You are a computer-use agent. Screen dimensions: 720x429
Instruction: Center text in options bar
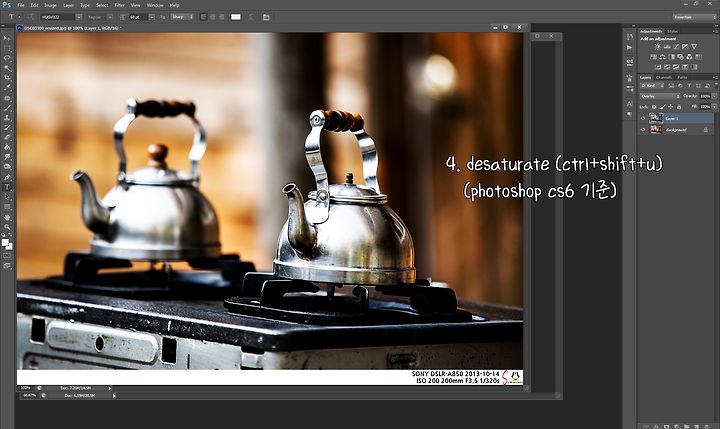pyautogui.click(x=213, y=17)
